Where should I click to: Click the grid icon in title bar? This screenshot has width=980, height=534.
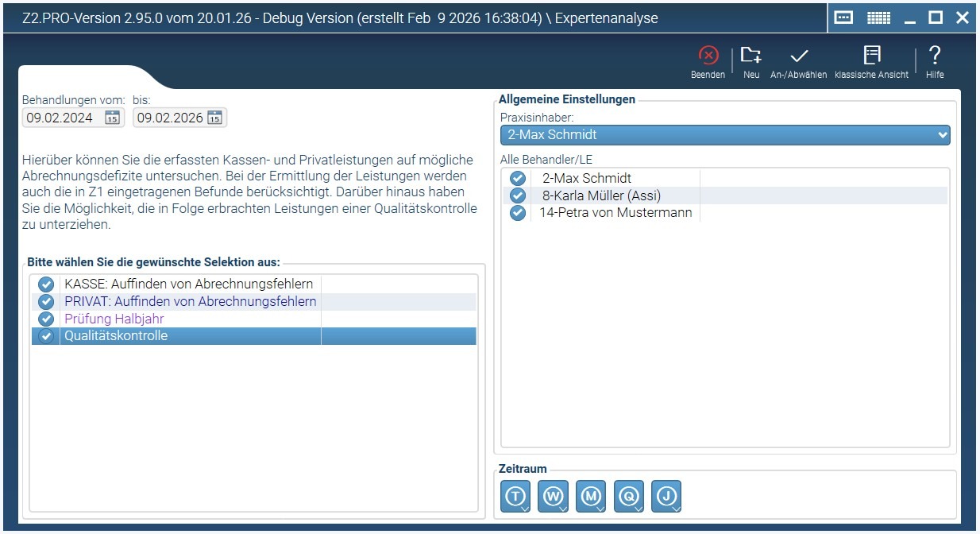point(878,17)
